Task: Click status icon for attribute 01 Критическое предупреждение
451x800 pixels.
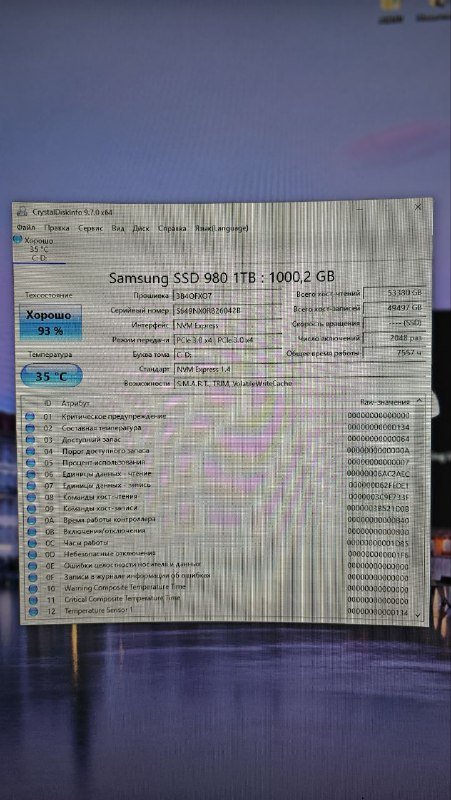Action: (x=30, y=416)
